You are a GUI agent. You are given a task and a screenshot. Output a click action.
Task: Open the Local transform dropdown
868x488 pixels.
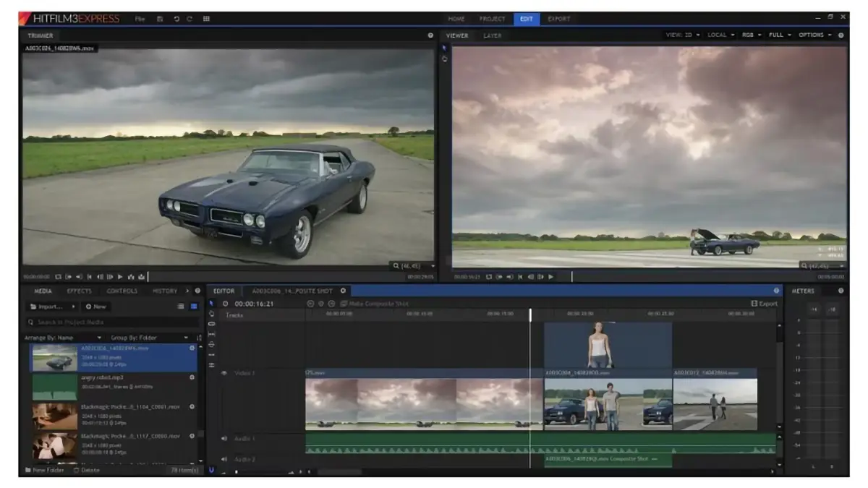[x=721, y=35]
